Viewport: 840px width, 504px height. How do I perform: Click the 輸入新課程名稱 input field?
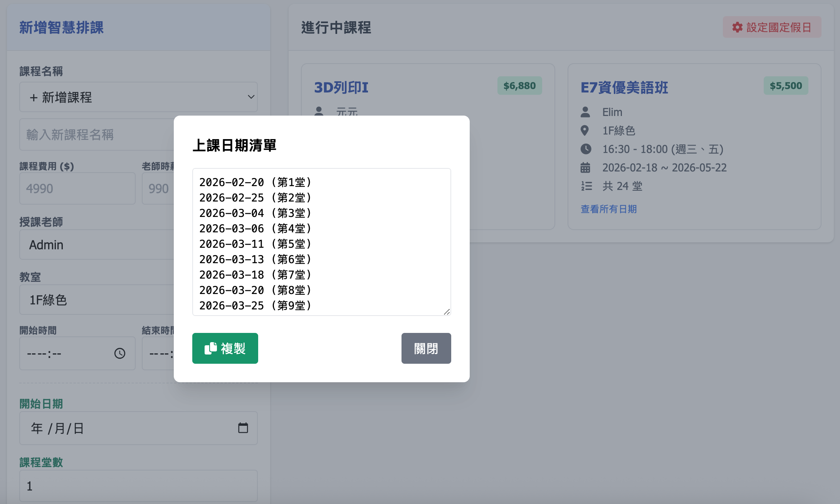click(x=97, y=135)
